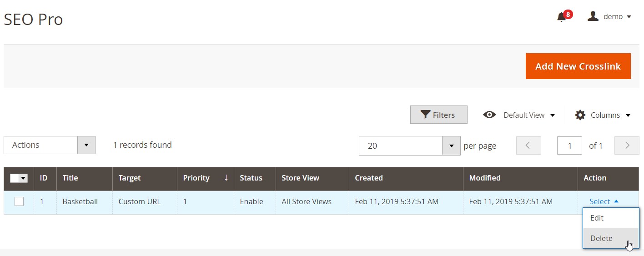This screenshot has width=644, height=256.
Task: Click the gear icon for Columns
Action: coord(580,115)
